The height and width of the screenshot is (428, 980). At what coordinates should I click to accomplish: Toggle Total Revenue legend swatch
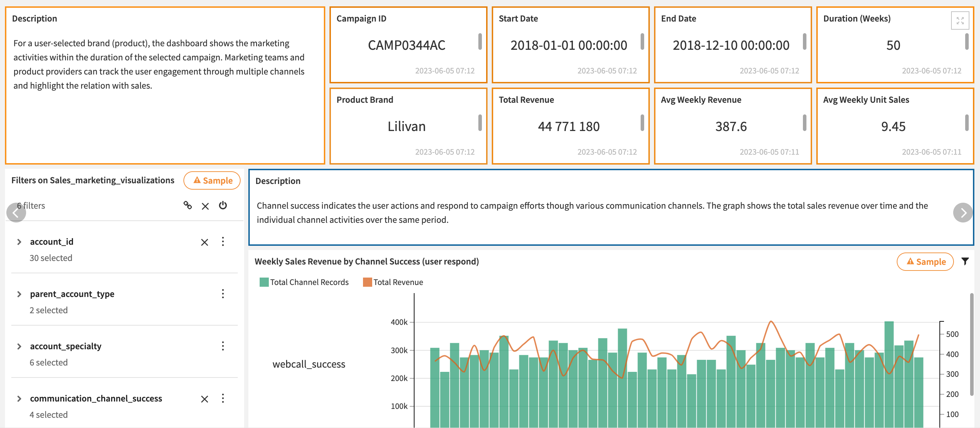click(367, 282)
